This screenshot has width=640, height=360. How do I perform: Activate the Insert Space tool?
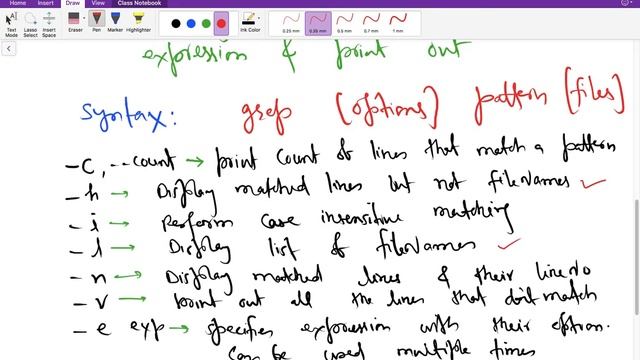49,24
